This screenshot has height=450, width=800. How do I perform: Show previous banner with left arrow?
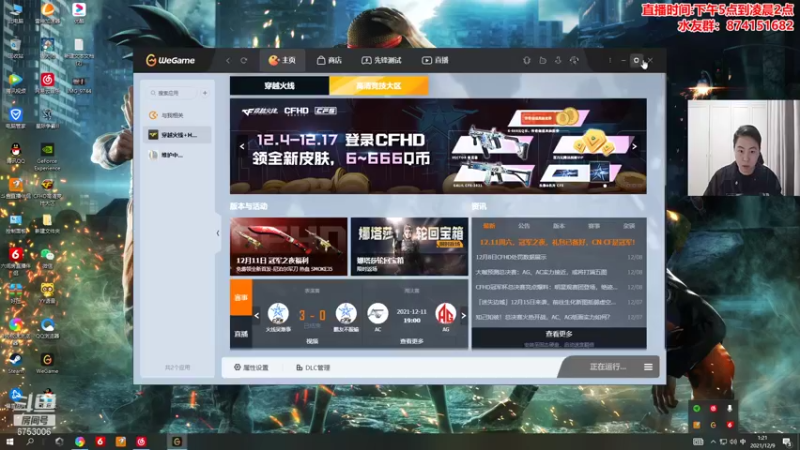tap(242, 146)
